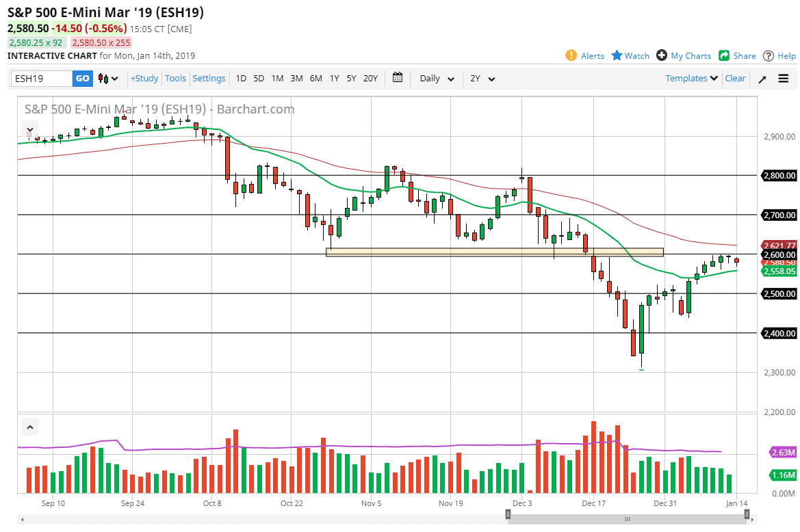
Task: Expand the chart type dropdown chevron
Action: coord(114,79)
